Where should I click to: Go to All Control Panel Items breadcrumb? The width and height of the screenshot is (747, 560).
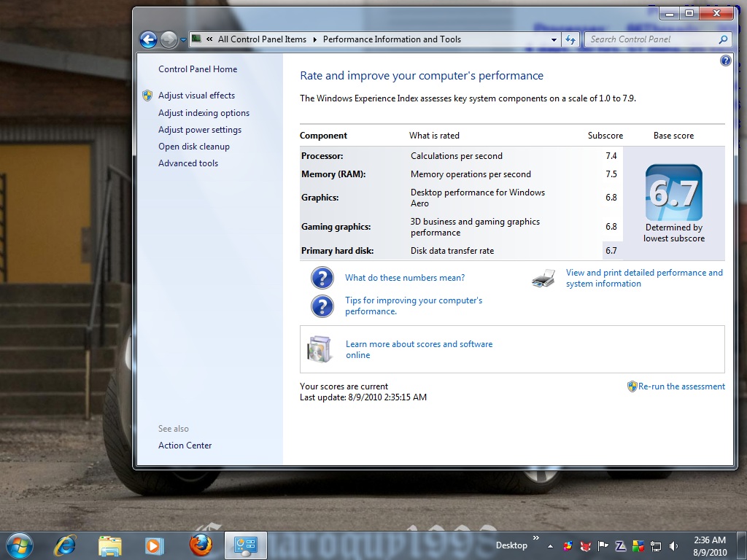(x=262, y=39)
